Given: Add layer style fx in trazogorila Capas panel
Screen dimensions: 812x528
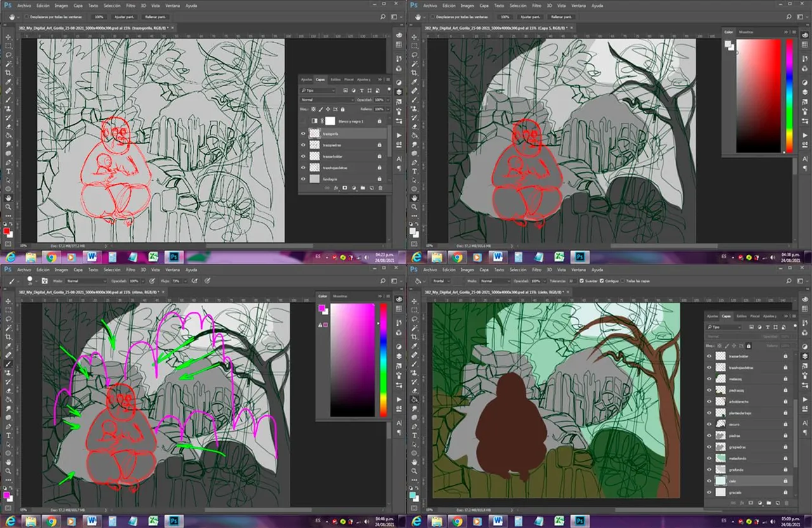Looking at the screenshot, I should (x=337, y=188).
